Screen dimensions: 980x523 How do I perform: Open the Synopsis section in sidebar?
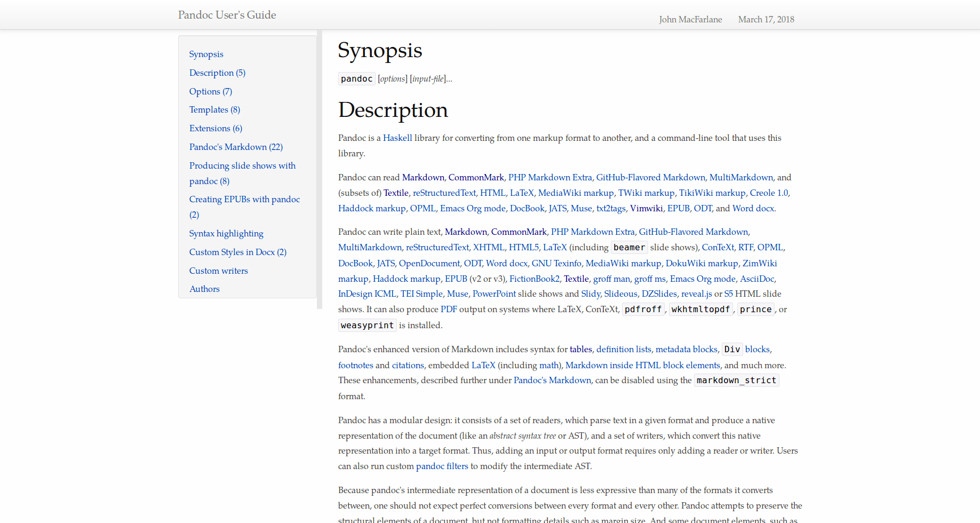point(206,54)
